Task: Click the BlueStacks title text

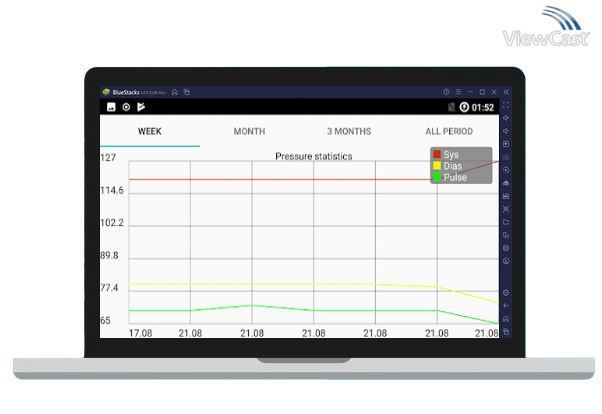Action: (x=126, y=92)
